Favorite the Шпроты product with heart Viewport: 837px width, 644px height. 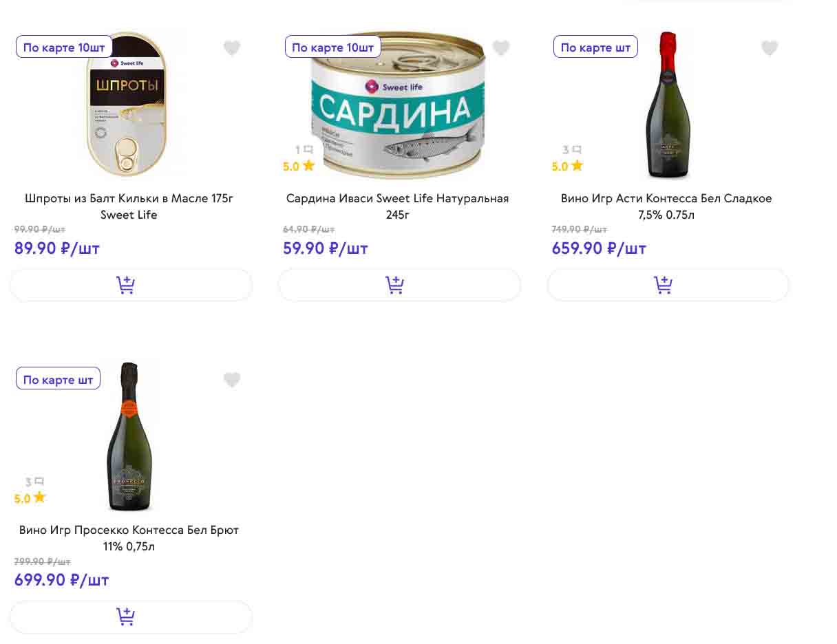click(232, 48)
